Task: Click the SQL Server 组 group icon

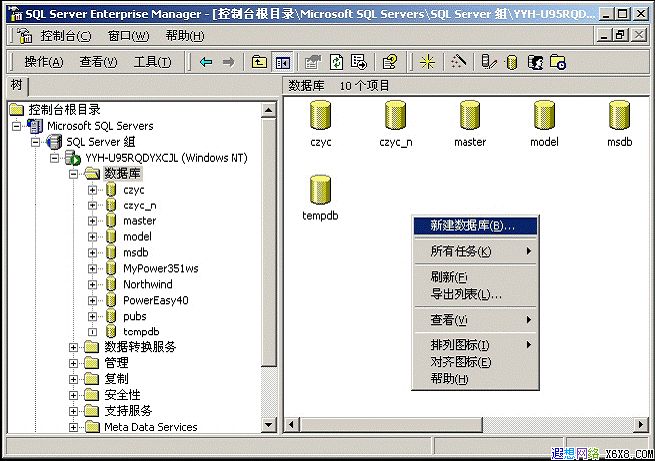Action: tap(54, 142)
